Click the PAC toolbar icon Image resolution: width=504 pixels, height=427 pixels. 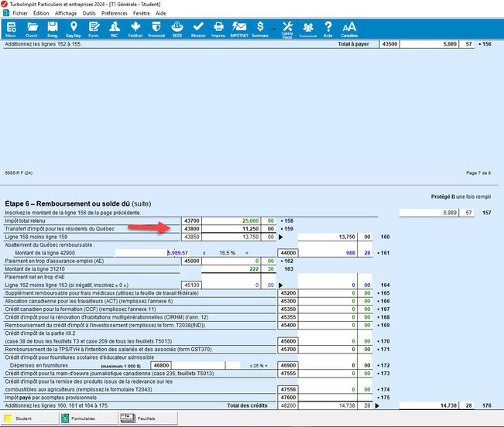coord(114,29)
